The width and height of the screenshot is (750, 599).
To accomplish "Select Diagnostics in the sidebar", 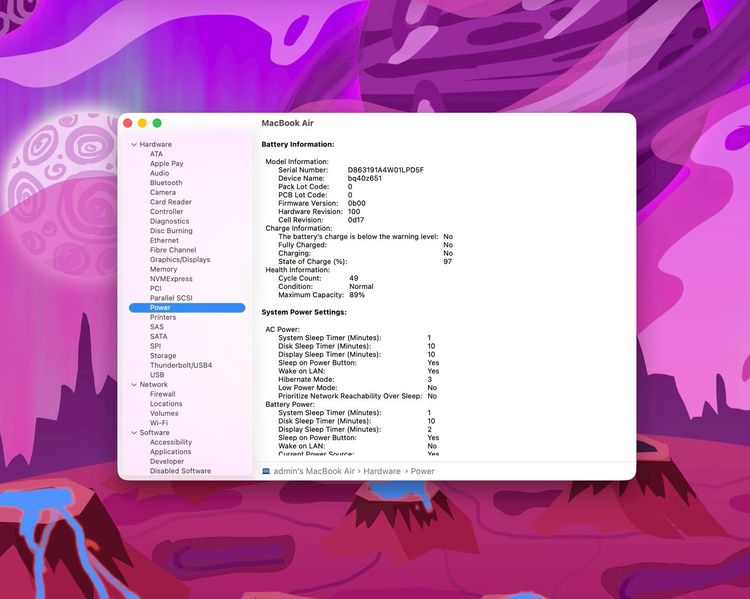I will click(x=169, y=221).
